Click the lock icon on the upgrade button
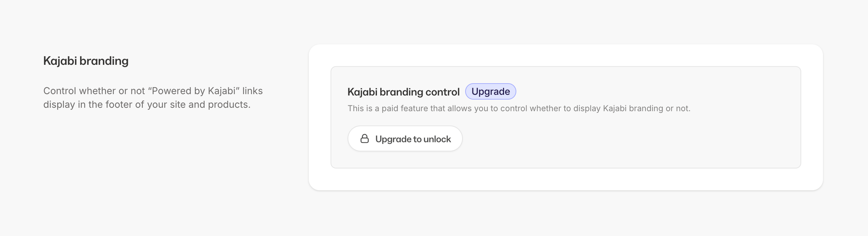Viewport: 868px width, 236px height. (365, 138)
